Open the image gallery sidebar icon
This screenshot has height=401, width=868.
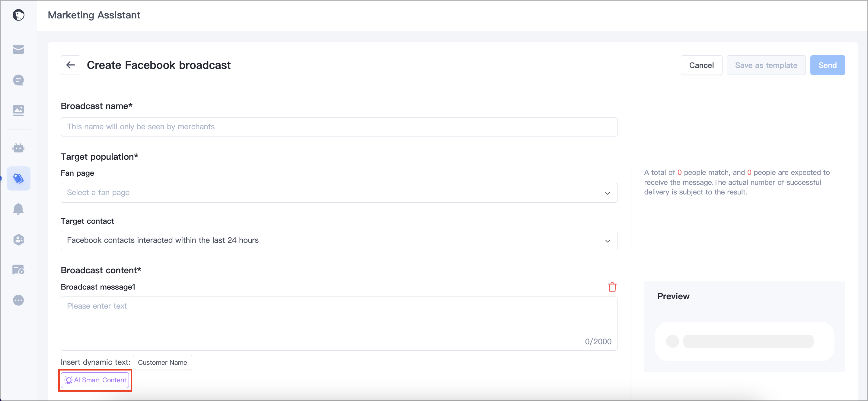tap(18, 110)
